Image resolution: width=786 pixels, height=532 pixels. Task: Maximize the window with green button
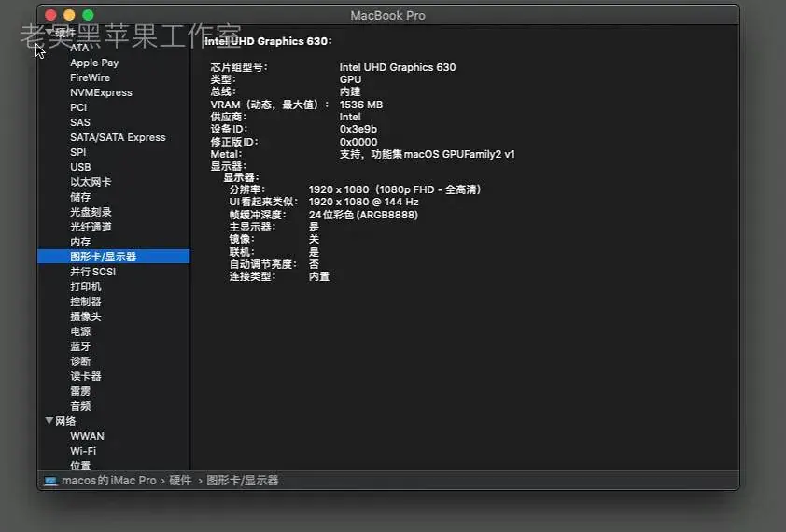[x=88, y=15]
